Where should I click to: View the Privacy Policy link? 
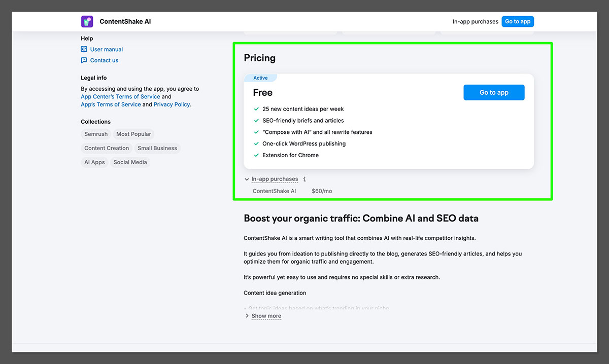(172, 104)
